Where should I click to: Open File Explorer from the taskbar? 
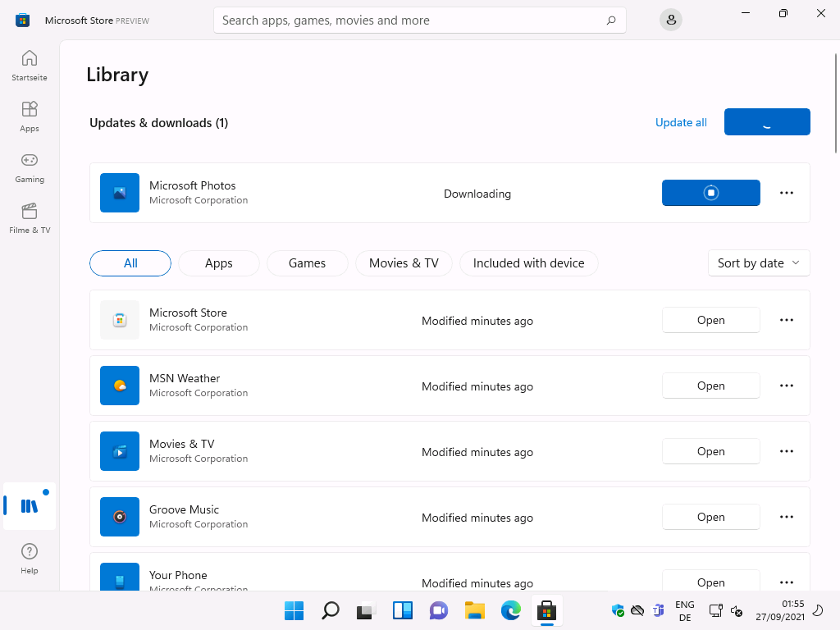[475, 610]
